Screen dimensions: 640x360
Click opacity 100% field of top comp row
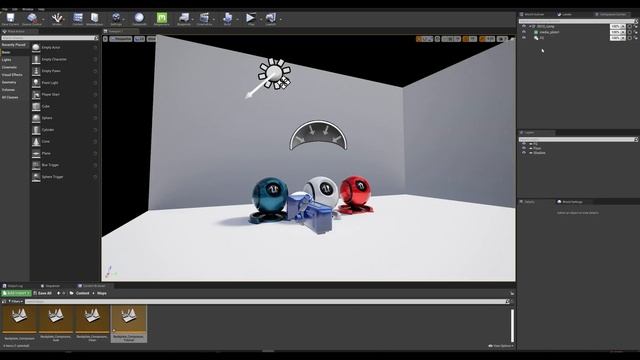(615, 27)
